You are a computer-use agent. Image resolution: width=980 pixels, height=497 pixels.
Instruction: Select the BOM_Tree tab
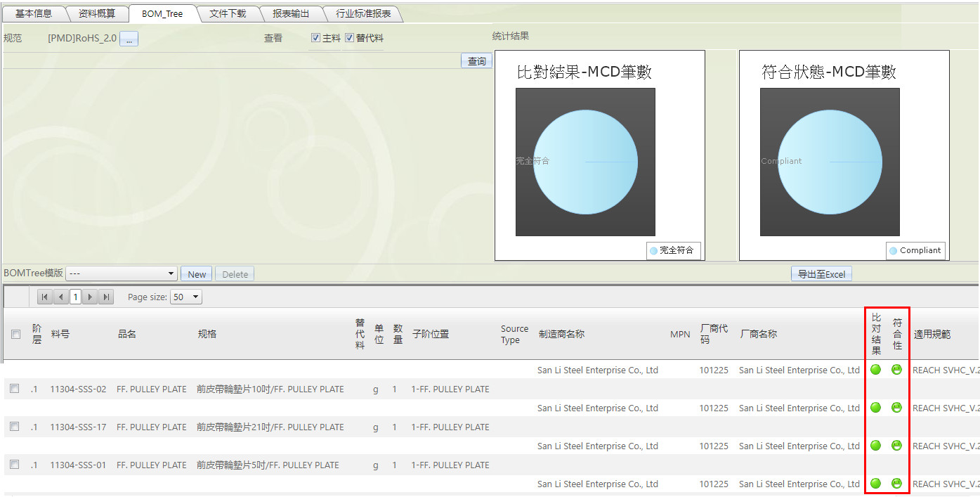click(162, 13)
